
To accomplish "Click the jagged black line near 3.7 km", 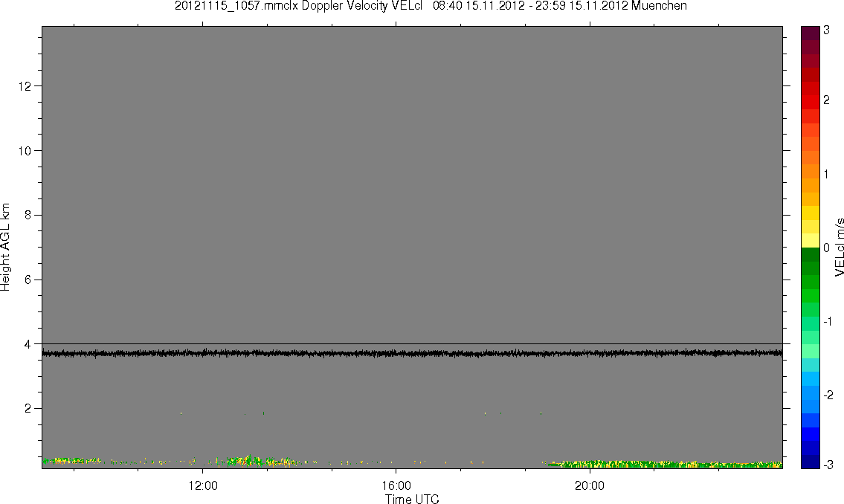I will pyautogui.click(x=412, y=353).
